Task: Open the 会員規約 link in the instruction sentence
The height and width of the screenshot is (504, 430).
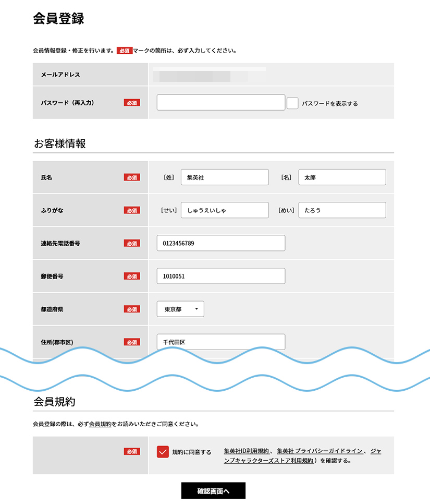Action: [100, 424]
